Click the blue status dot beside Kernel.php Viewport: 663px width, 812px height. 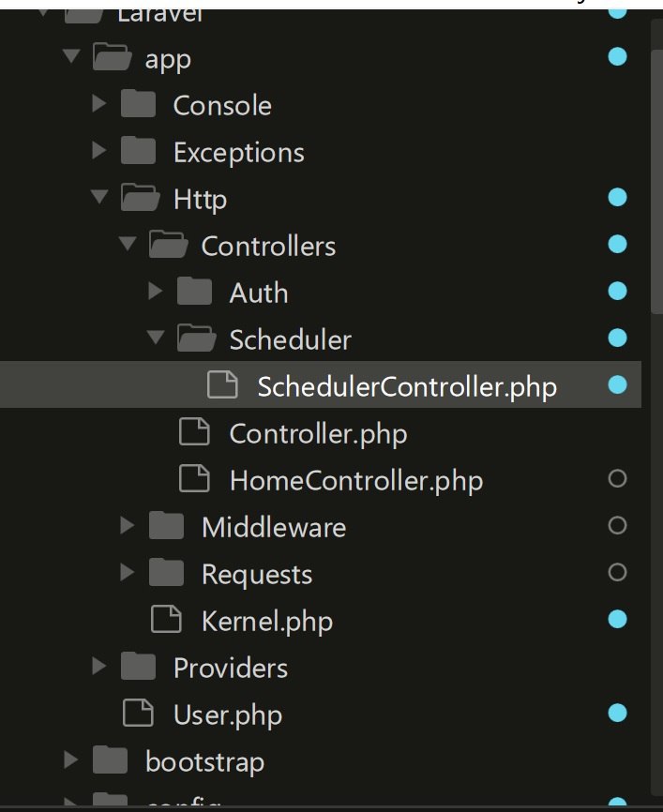coord(617,620)
